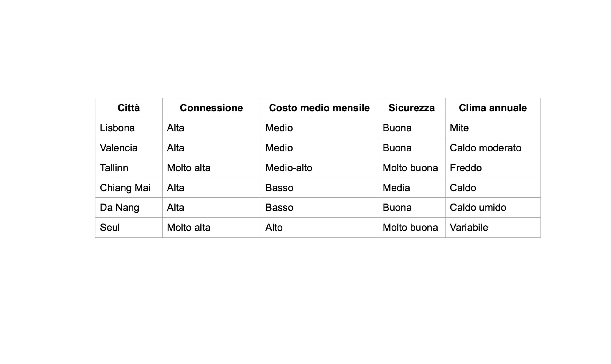This screenshot has height=364, width=611.
Task: Select the Sicurezza column header
Action: click(x=411, y=108)
